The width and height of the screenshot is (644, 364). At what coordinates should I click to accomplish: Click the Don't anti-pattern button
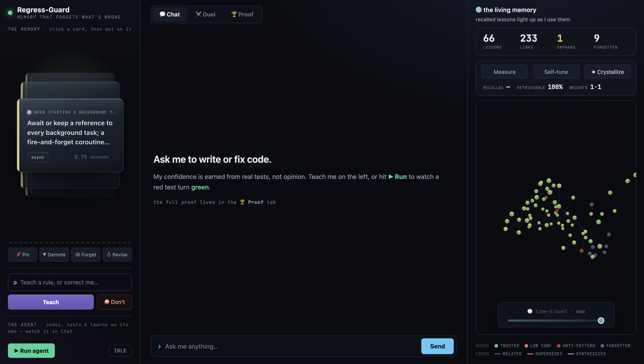(x=114, y=302)
